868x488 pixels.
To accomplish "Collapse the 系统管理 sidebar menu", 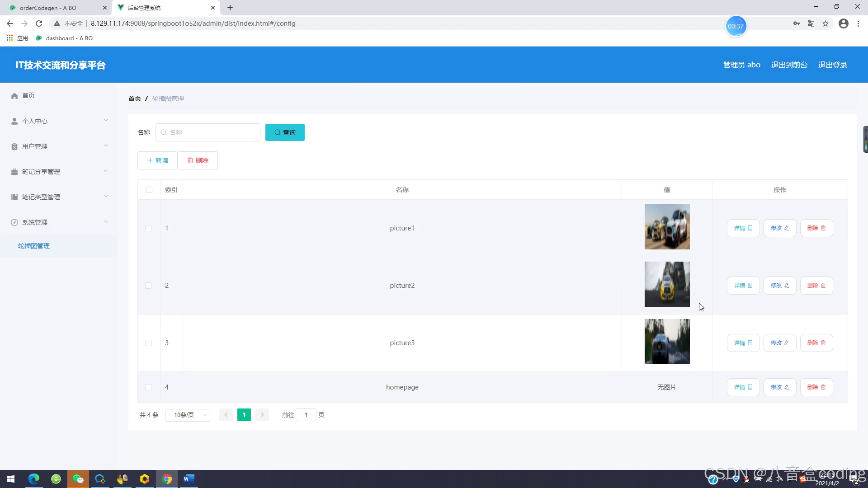I will tap(59, 222).
